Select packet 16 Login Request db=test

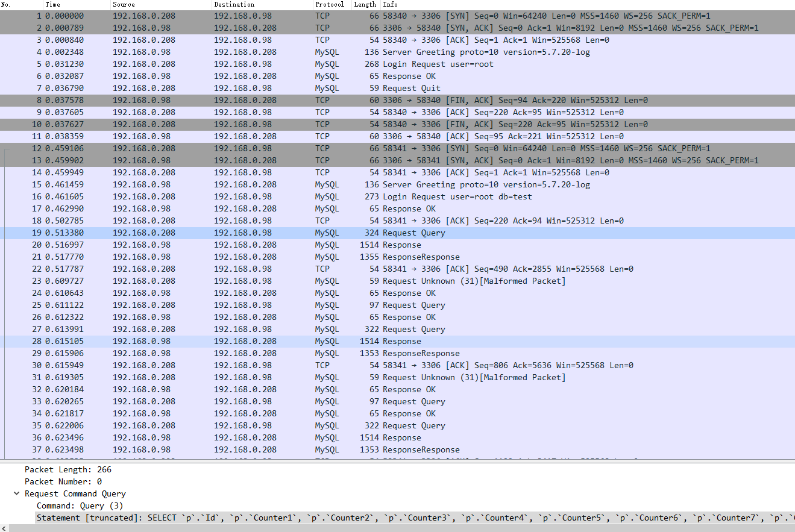[397, 196]
